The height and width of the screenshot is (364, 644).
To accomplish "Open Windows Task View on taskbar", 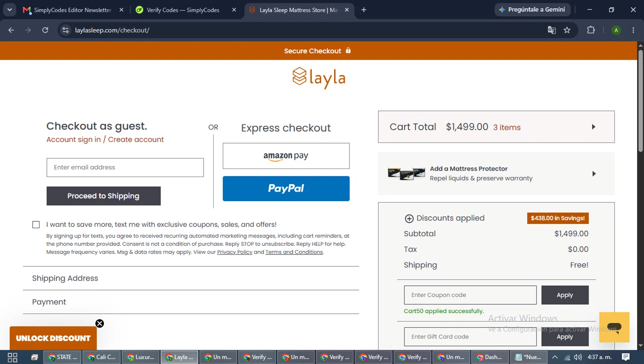I will pyautogui.click(x=12, y=357).
